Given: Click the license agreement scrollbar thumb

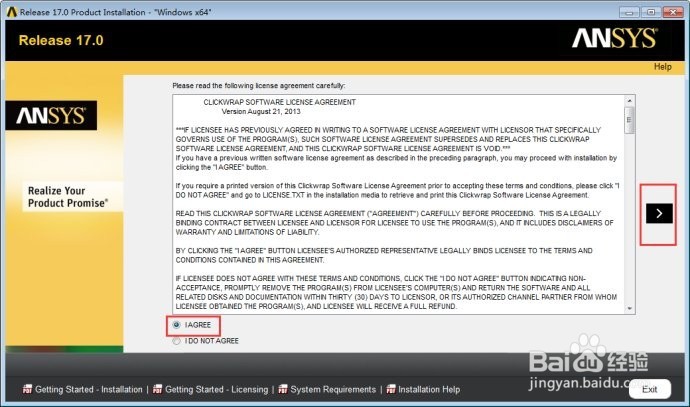Looking at the screenshot, I should tap(629, 120).
